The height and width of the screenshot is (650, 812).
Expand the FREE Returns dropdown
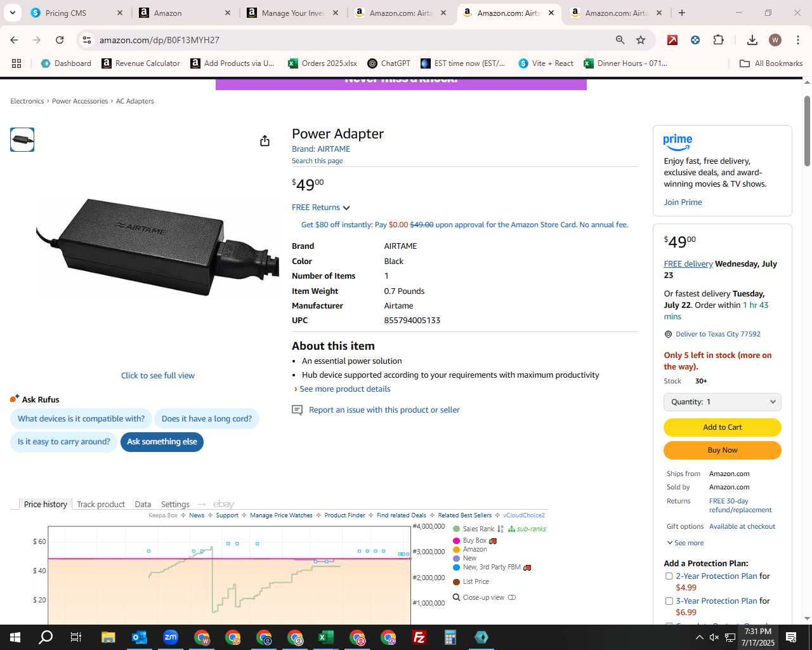320,208
